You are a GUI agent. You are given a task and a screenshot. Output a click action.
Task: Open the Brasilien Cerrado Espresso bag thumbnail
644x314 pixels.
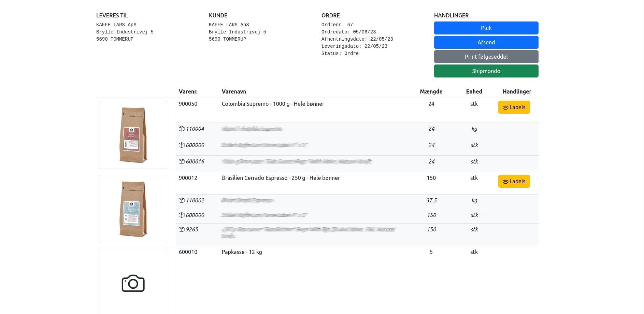(x=133, y=209)
